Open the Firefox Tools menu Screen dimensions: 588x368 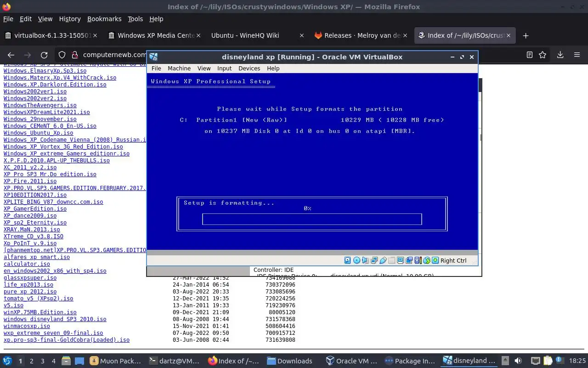pos(135,19)
